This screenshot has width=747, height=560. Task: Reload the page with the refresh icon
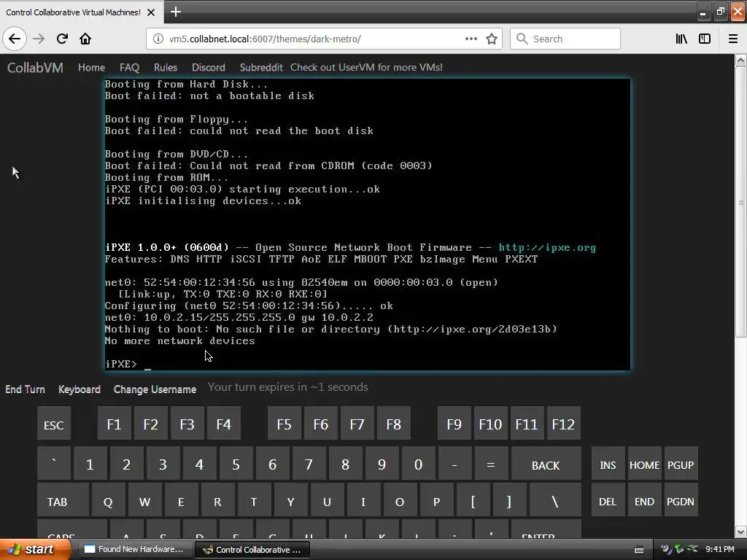click(62, 39)
